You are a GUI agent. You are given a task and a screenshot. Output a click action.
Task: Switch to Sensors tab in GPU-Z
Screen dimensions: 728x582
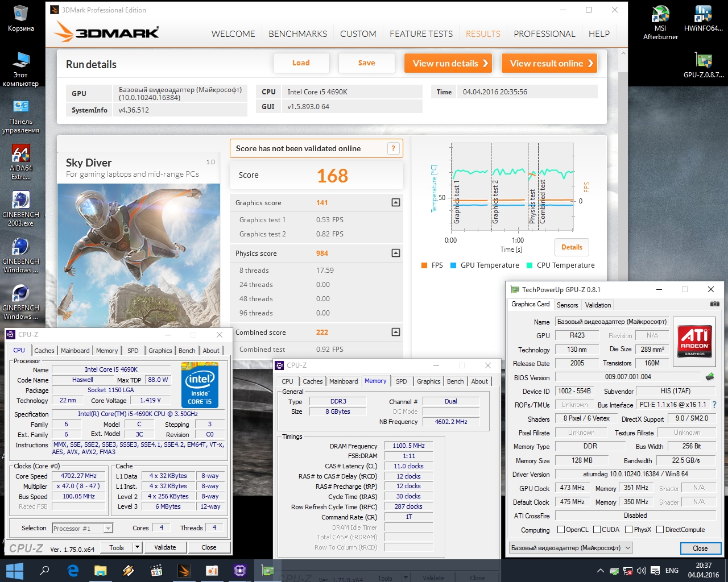(567, 305)
